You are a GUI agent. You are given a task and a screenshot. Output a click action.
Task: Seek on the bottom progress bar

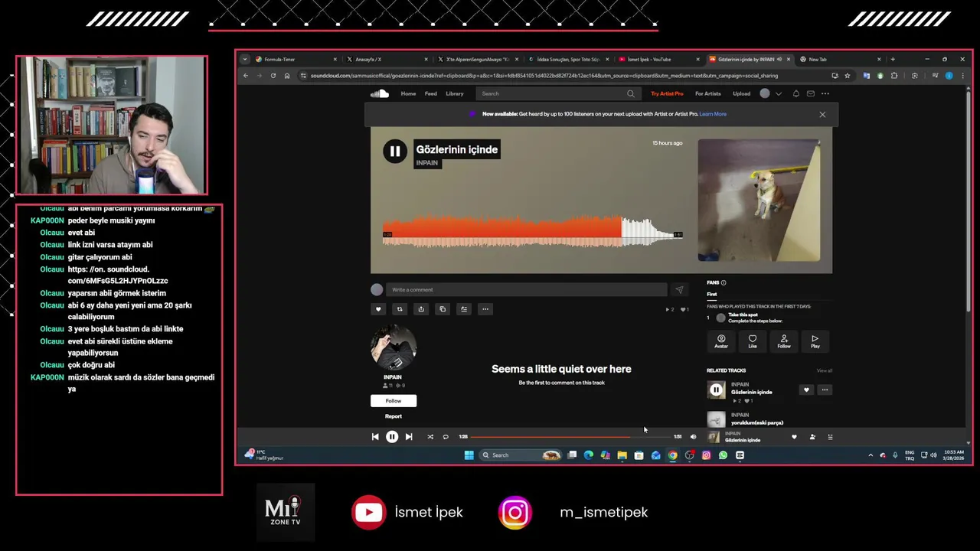click(570, 437)
